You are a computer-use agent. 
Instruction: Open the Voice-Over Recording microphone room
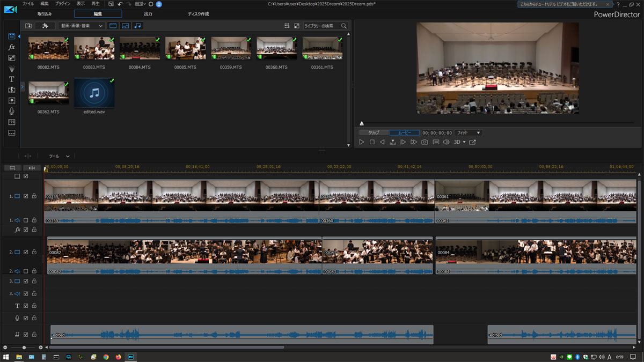[x=12, y=111]
